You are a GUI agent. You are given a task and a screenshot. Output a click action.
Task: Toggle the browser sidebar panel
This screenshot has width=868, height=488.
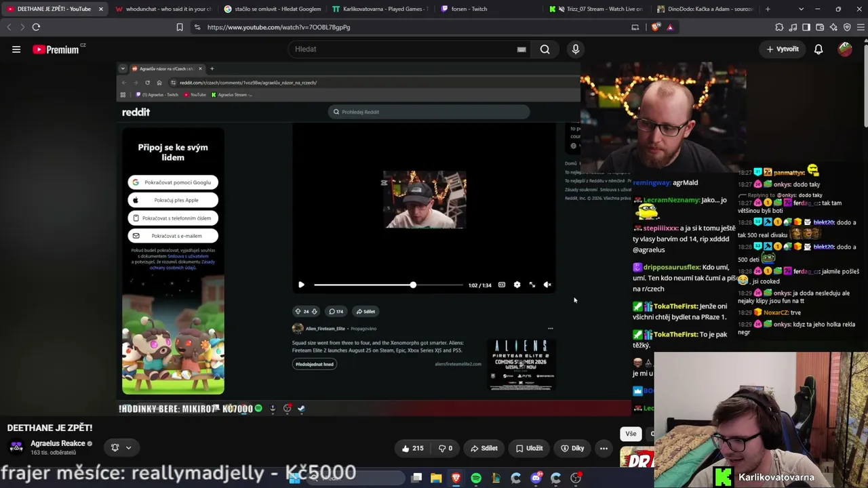click(806, 27)
